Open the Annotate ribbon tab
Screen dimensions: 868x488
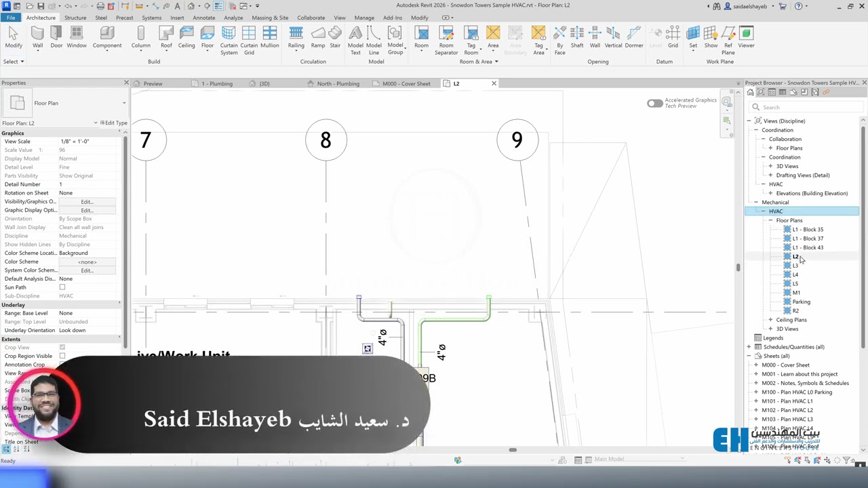point(204,18)
